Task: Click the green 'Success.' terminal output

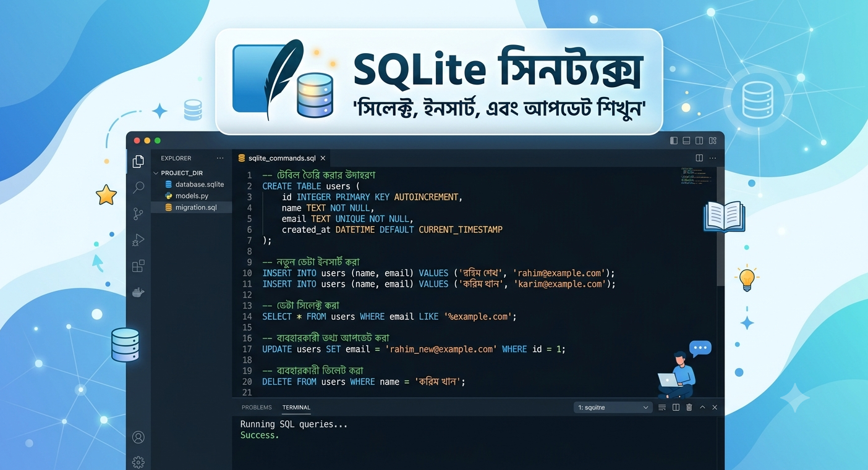Action: tap(260, 435)
